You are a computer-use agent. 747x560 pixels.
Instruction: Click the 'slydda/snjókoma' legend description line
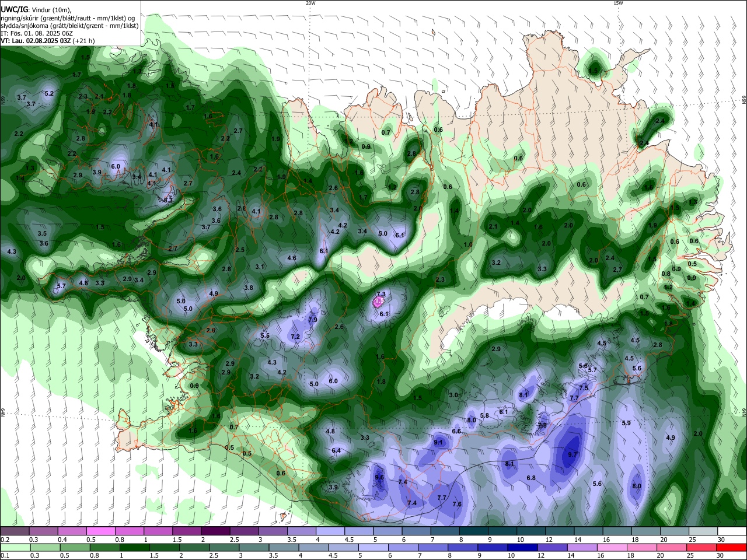69,26
